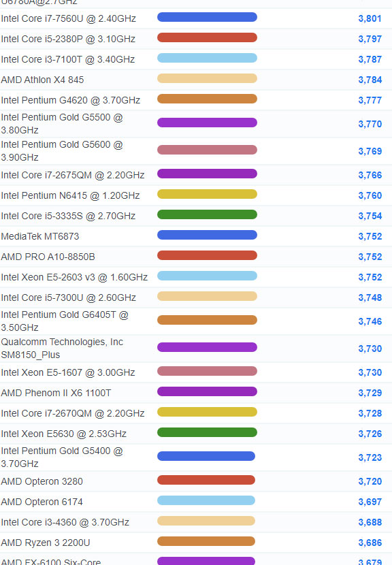Click Intel Core i3-4360 @ 3.70GHz

(x=65, y=522)
